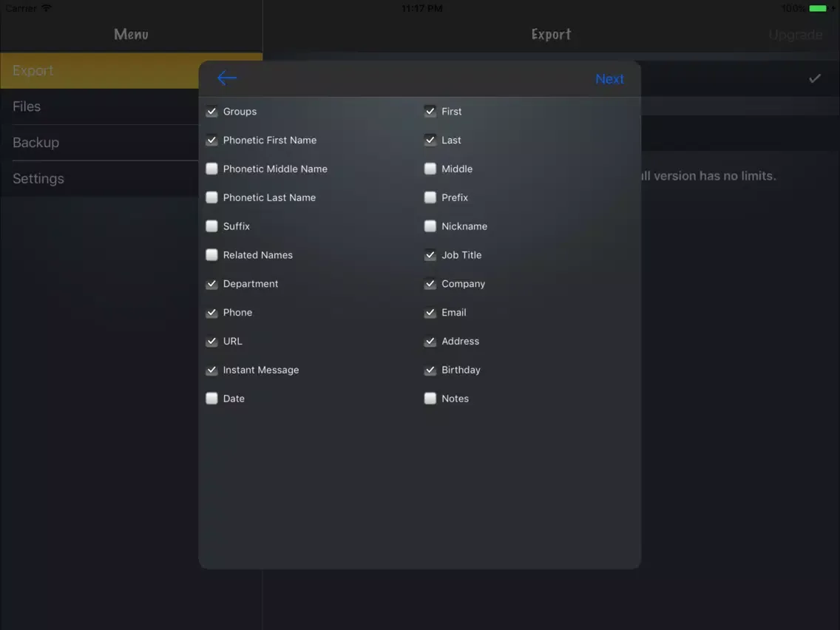840x630 pixels.
Task: Uncheck the URL checkbox
Action: click(x=211, y=342)
